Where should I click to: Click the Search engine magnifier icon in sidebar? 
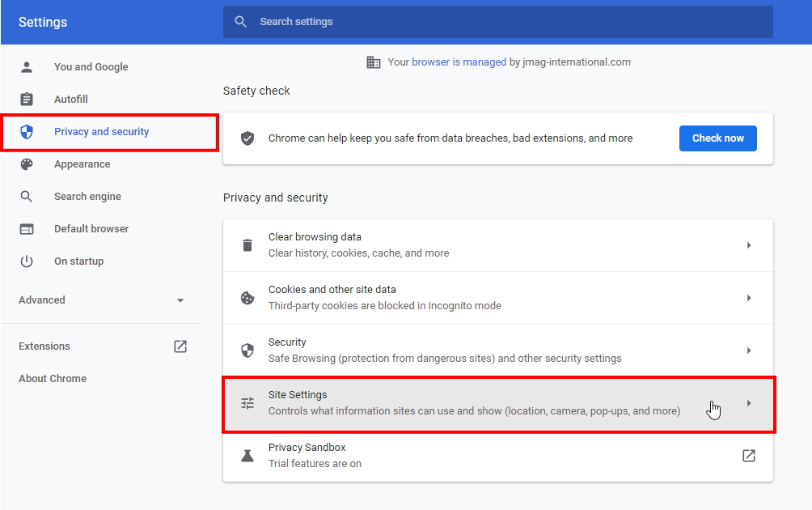pos(27,197)
